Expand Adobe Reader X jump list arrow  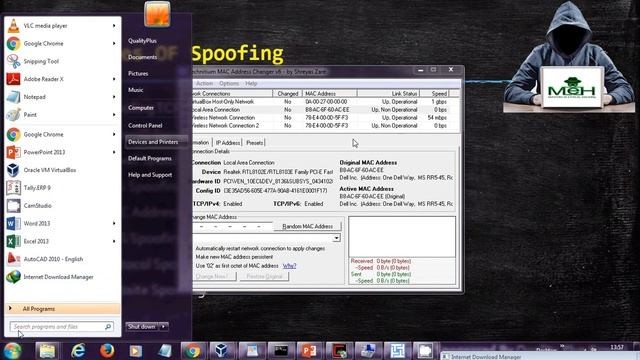click(x=114, y=79)
